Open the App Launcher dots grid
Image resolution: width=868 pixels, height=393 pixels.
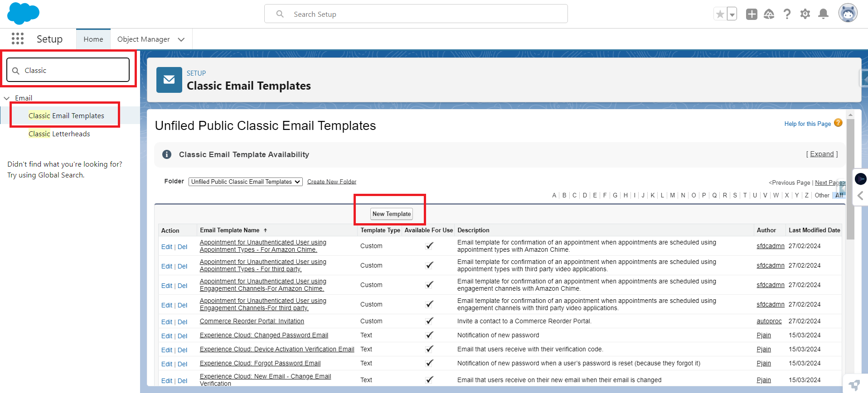click(x=18, y=38)
